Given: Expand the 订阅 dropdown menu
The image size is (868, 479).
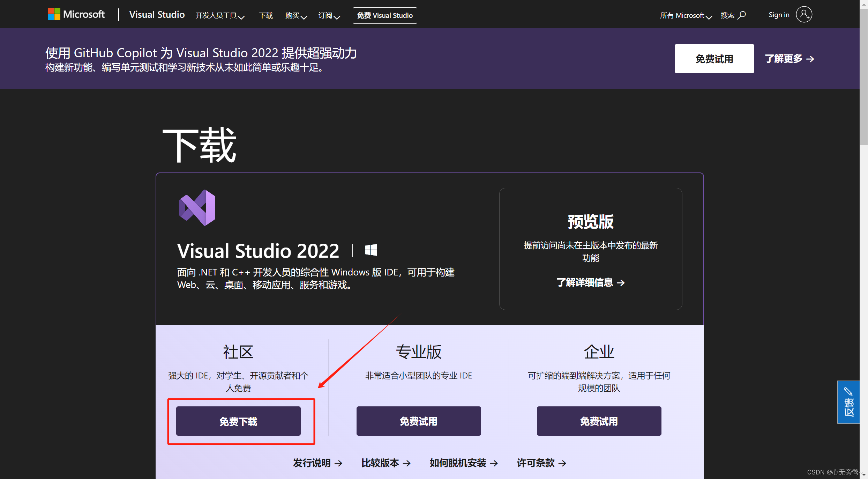Looking at the screenshot, I should (x=329, y=16).
